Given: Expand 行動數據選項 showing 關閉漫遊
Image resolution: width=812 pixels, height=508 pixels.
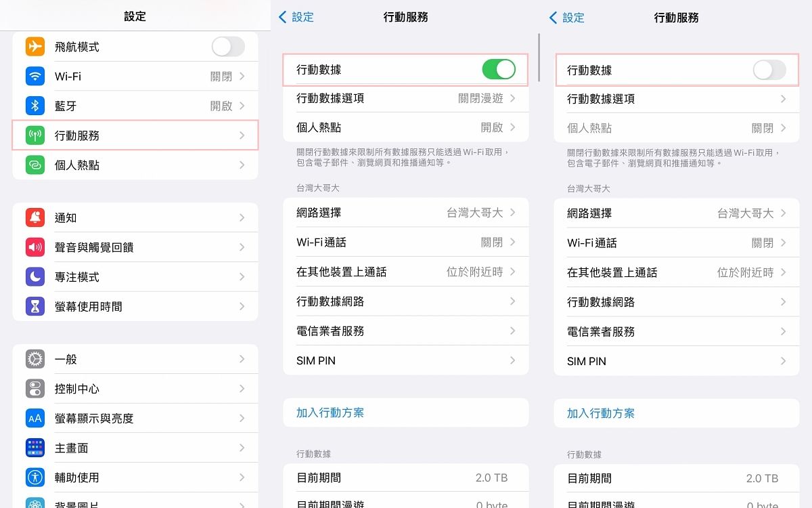Looking at the screenshot, I should (405, 98).
